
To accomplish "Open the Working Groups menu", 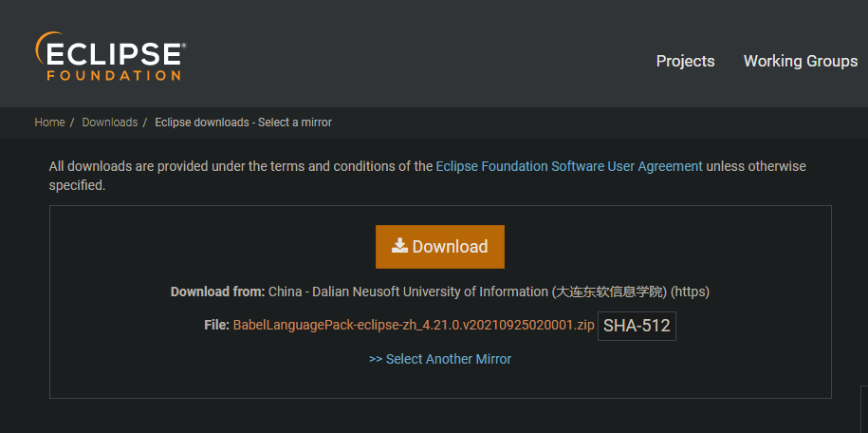I will click(x=801, y=61).
